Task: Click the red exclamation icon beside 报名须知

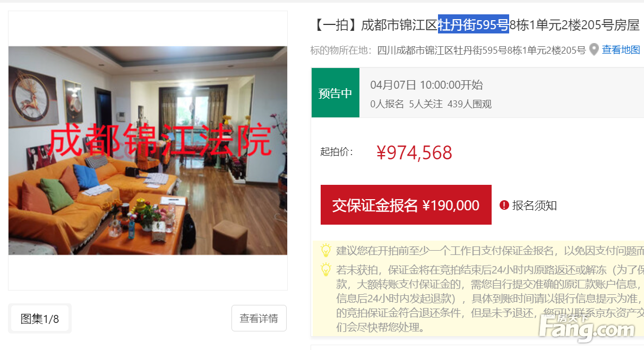Action: (x=504, y=205)
